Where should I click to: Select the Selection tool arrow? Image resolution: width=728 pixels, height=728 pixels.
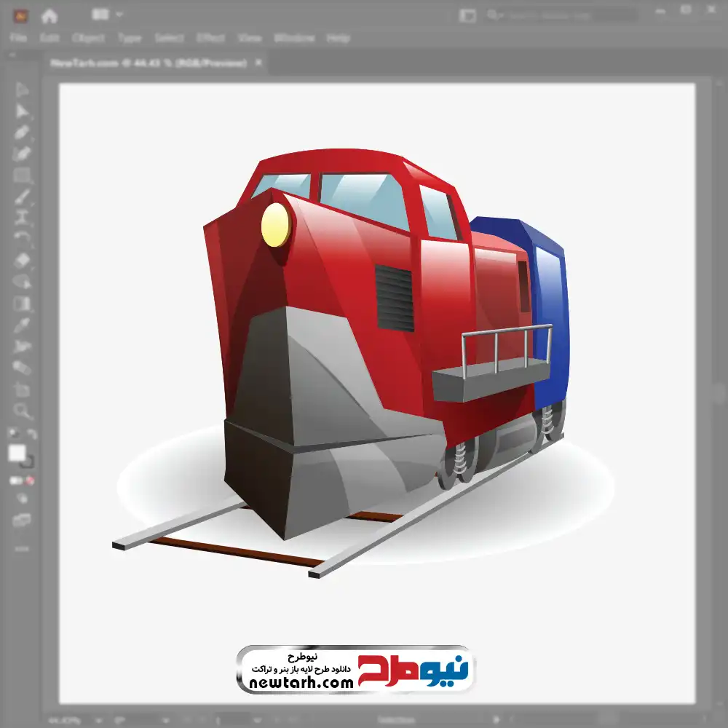click(x=22, y=90)
